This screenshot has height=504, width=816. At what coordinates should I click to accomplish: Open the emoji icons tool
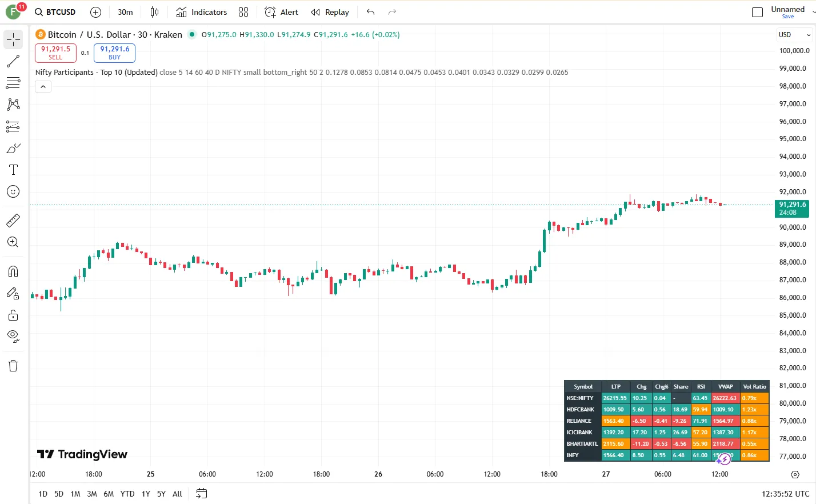click(x=13, y=191)
